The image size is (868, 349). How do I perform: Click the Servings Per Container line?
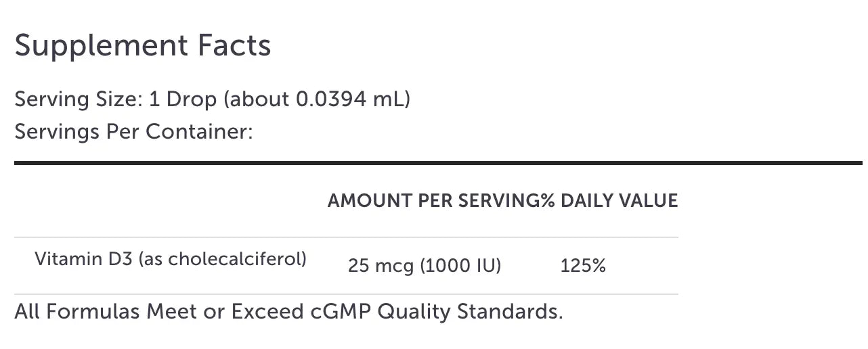tap(133, 131)
